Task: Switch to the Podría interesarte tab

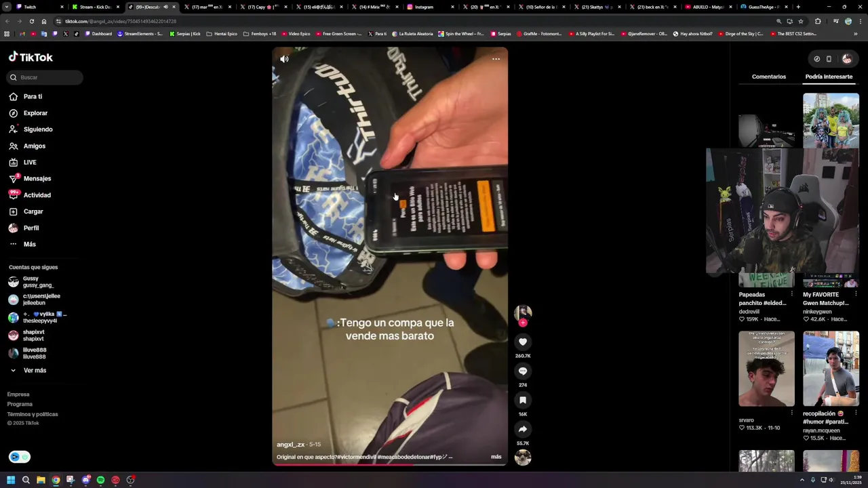Action: tap(829, 77)
